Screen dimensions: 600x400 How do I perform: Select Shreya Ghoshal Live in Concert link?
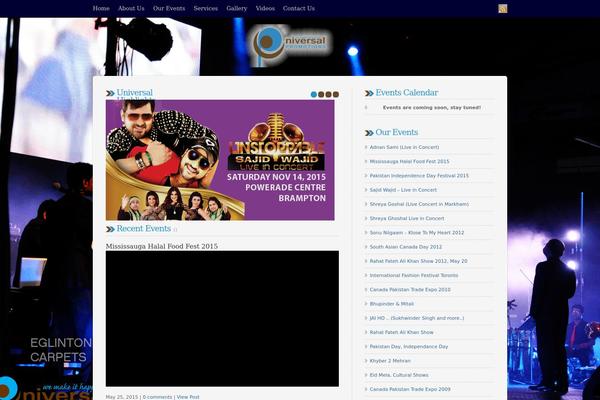click(x=406, y=218)
